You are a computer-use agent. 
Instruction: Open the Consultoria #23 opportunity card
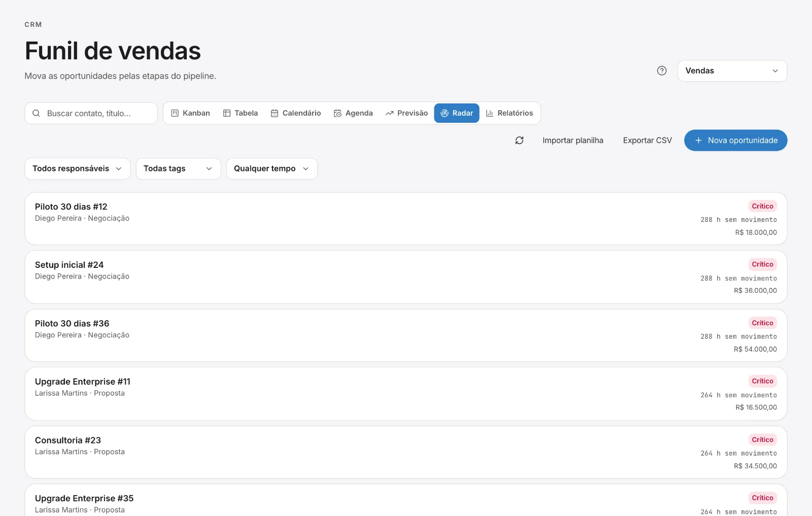tap(406, 452)
